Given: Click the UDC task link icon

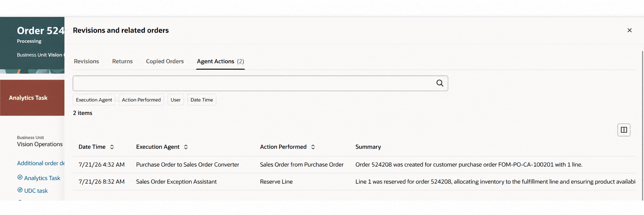Looking at the screenshot, I should pyautogui.click(x=20, y=190).
